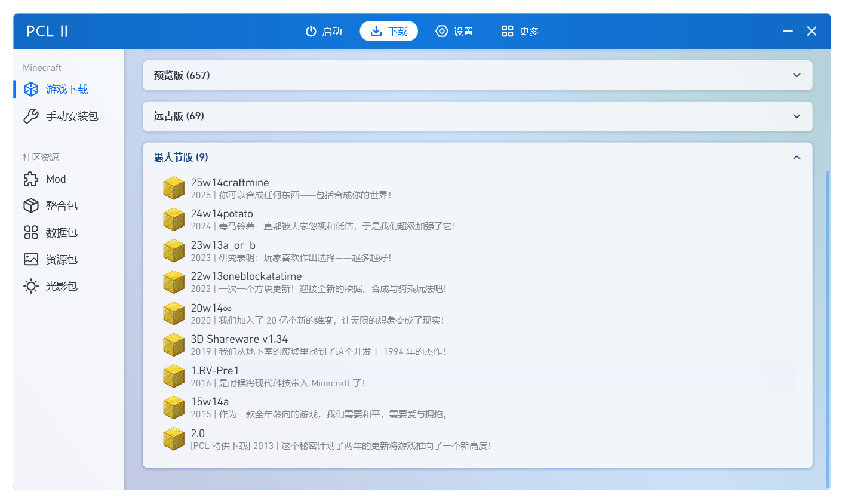Click the up chevron on 愚人节版 card
Image resolution: width=845 pixels, height=504 pixels.
[x=797, y=157]
